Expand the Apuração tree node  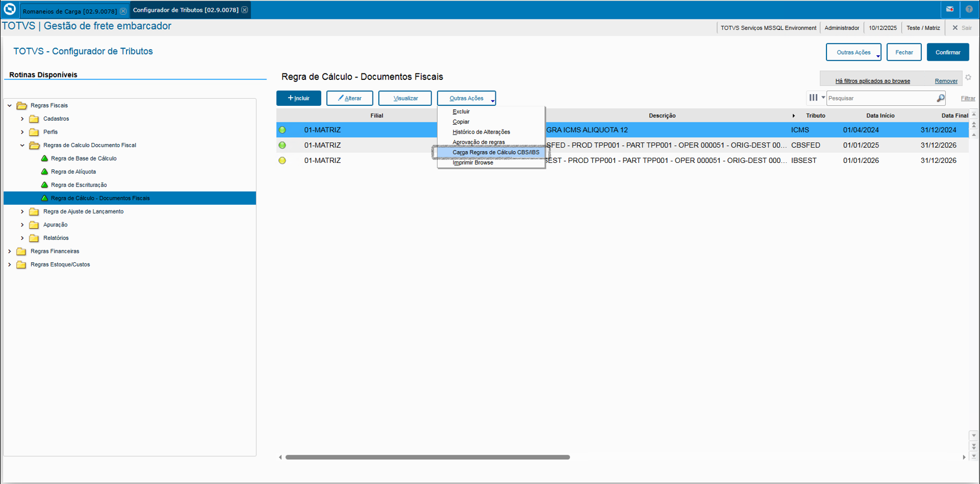pos(22,225)
